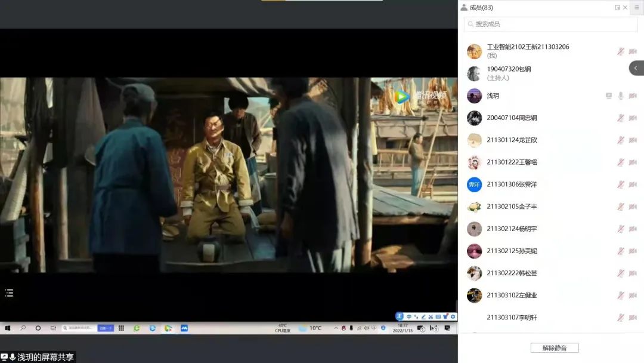This screenshot has width=644, height=363.
Task: Click the muted mic icon for 211301124龙芷欣
Action: pos(621,140)
